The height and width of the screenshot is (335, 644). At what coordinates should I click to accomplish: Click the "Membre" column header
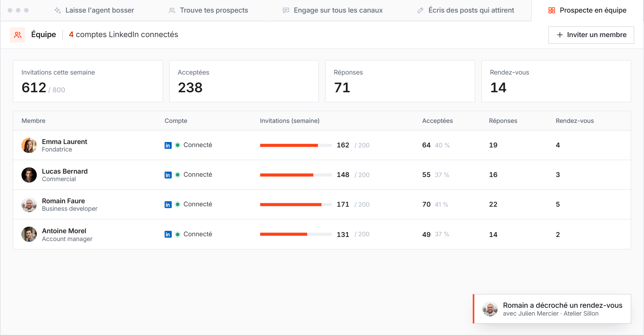click(x=33, y=121)
